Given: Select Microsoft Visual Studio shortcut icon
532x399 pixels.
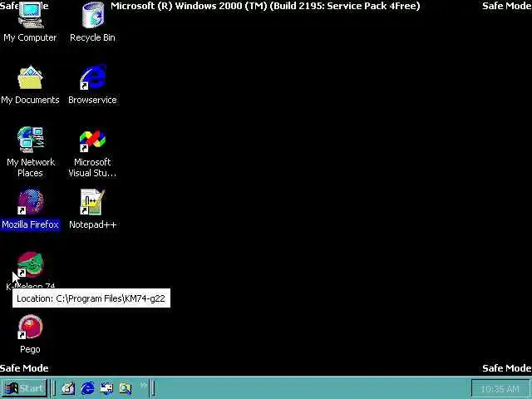Looking at the screenshot, I should (x=92, y=140).
